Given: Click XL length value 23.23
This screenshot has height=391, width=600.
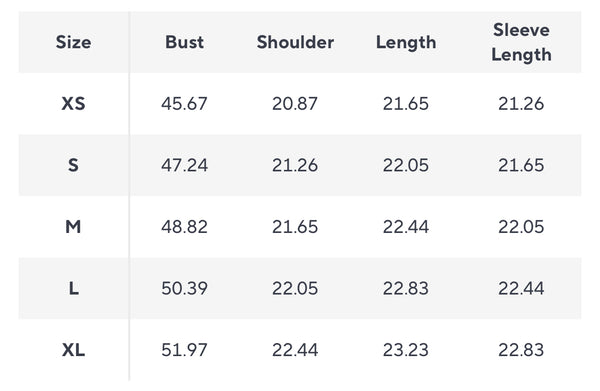Looking at the screenshot, I should pyautogui.click(x=406, y=350).
